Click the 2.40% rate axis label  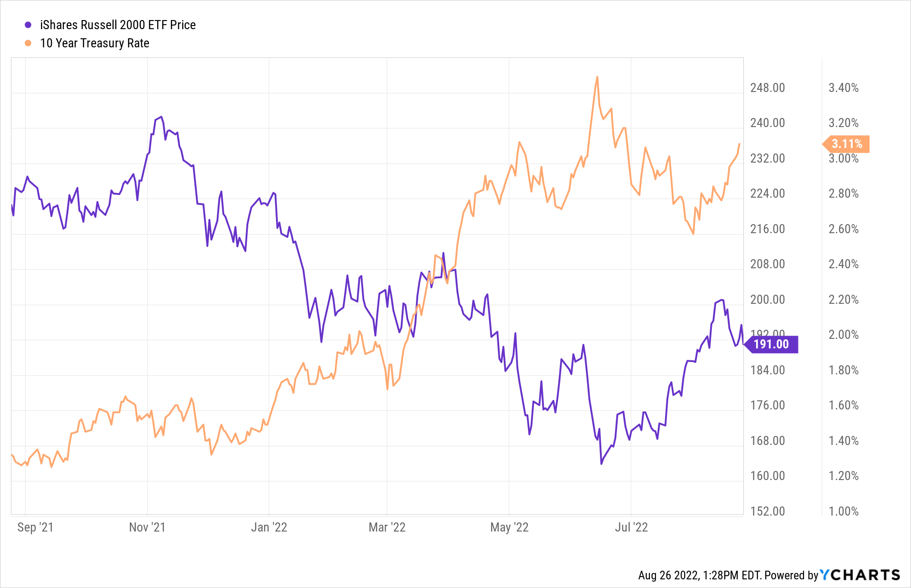coord(844,264)
